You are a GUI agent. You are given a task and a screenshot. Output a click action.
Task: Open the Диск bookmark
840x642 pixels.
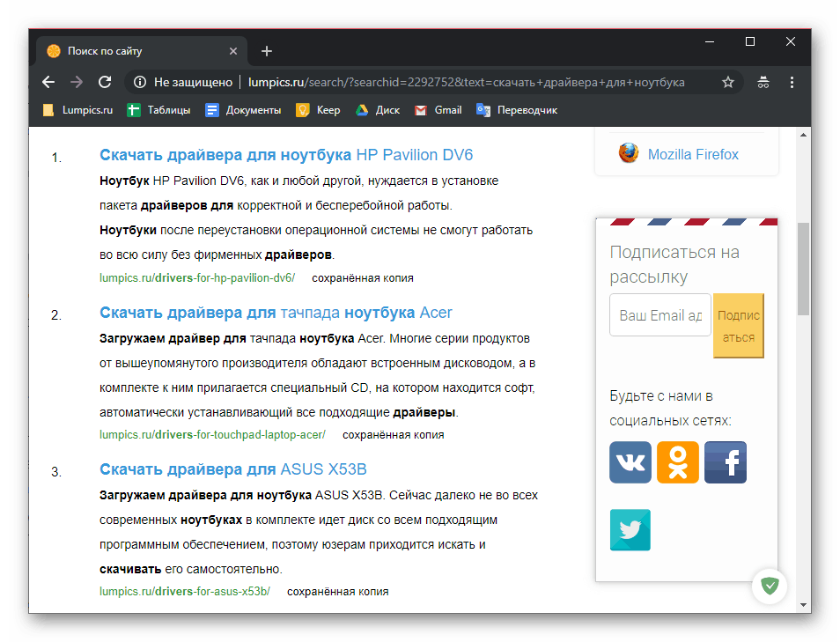pos(378,110)
